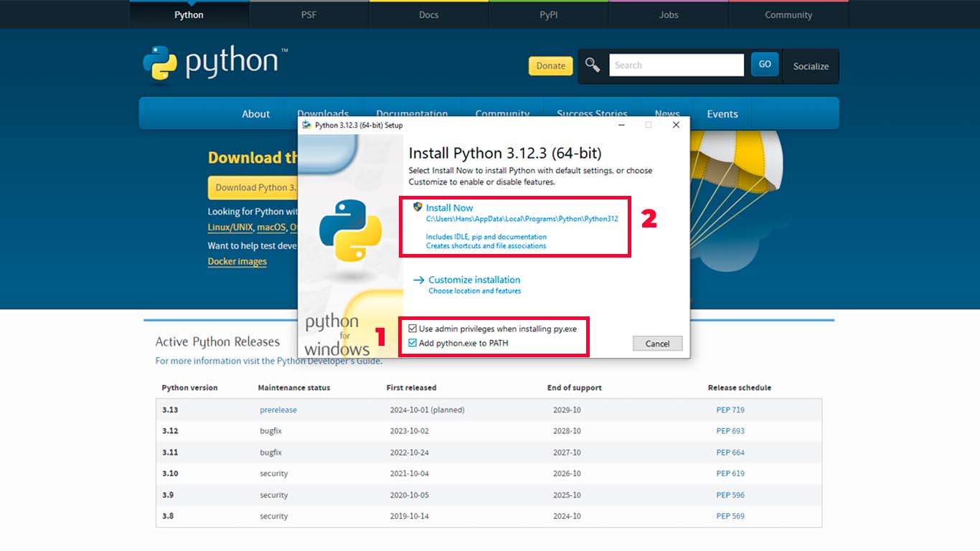Open the Jobs top tab

(x=668, y=14)
